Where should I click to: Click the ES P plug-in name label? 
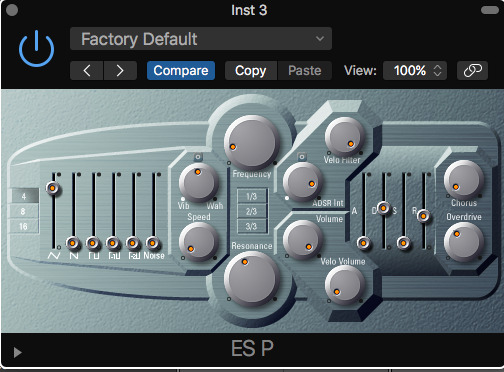tap(252, 349)
